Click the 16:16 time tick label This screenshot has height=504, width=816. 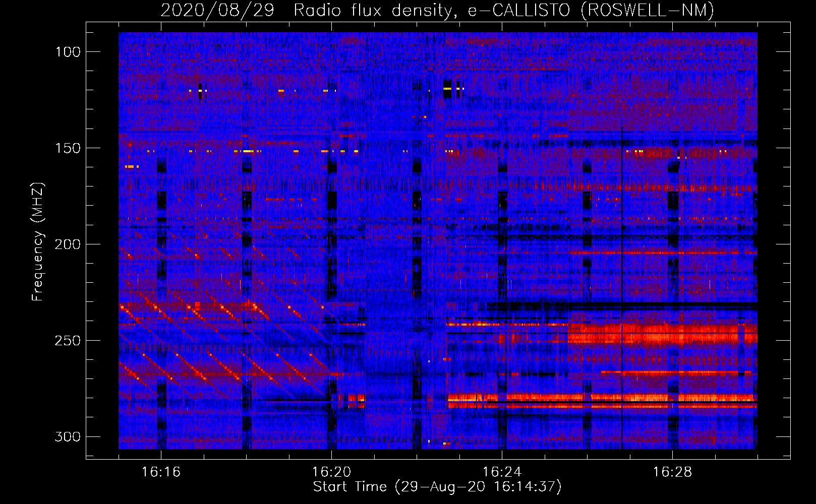point(161,472)
